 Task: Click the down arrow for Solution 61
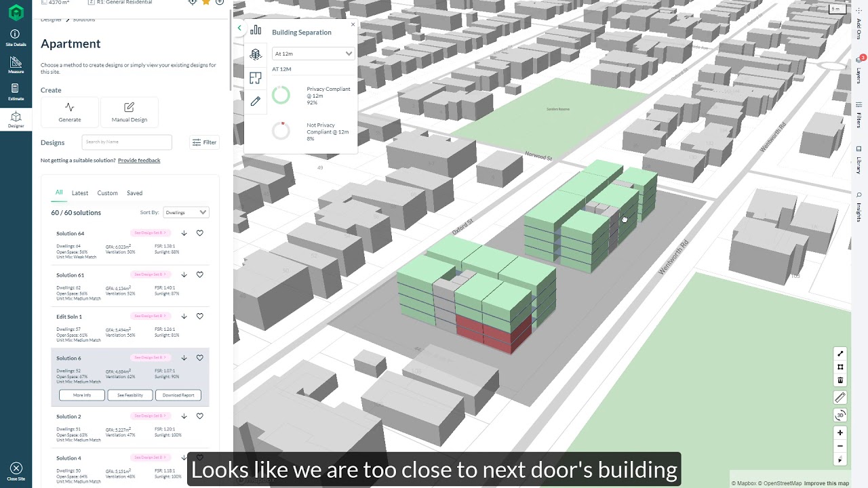[184, 274]
